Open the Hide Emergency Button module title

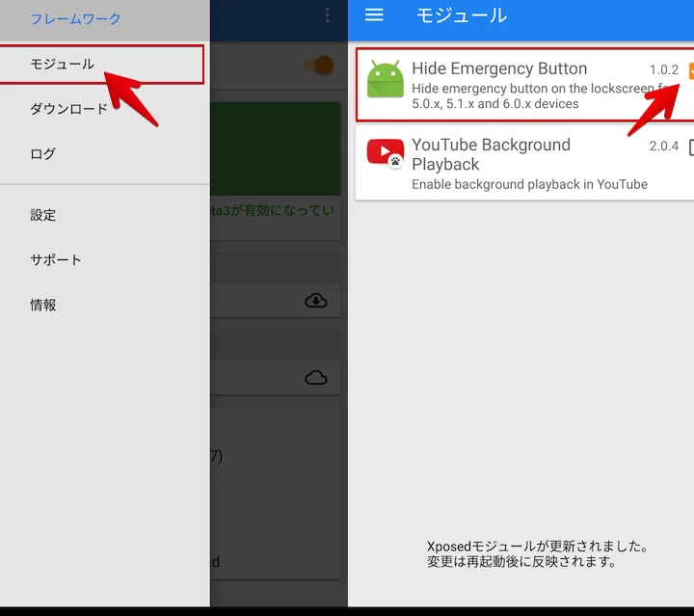pos(498,68)
